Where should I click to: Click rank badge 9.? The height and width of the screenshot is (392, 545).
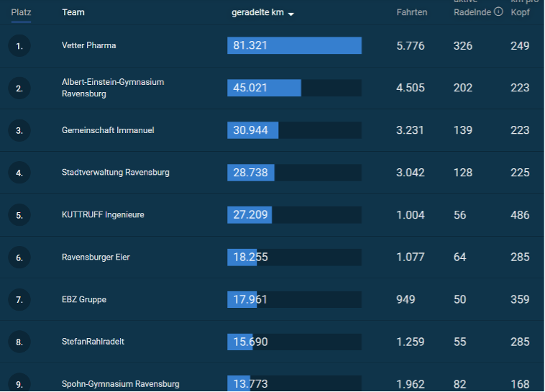coord(19,383)
